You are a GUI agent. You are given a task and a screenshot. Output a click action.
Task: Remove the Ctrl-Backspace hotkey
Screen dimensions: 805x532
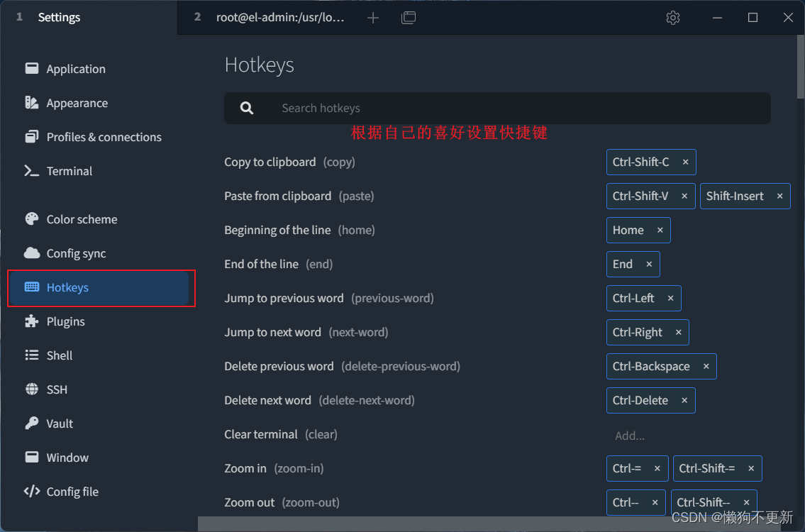[x=706, y=366]
